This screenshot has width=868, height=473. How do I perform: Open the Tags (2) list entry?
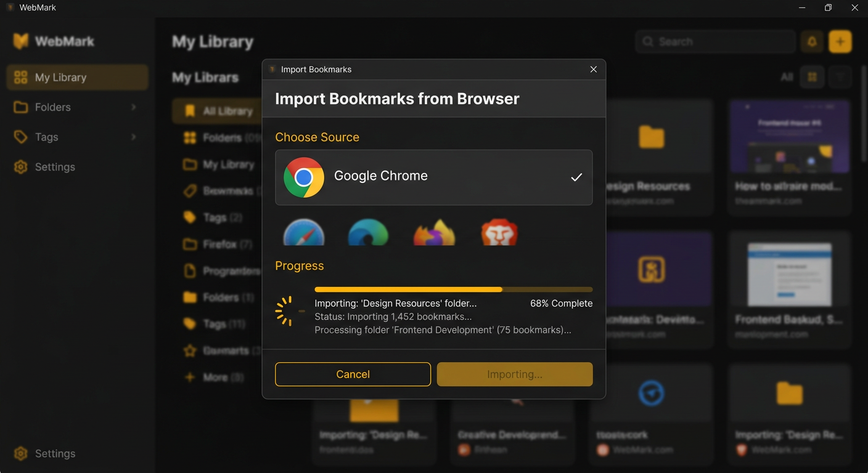point(213,217)
